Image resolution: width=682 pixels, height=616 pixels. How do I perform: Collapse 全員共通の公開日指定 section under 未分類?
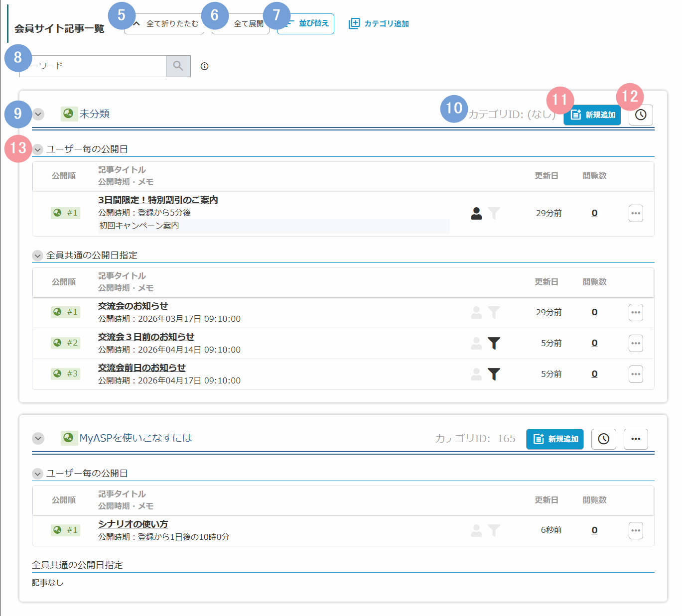pos(38,255)
